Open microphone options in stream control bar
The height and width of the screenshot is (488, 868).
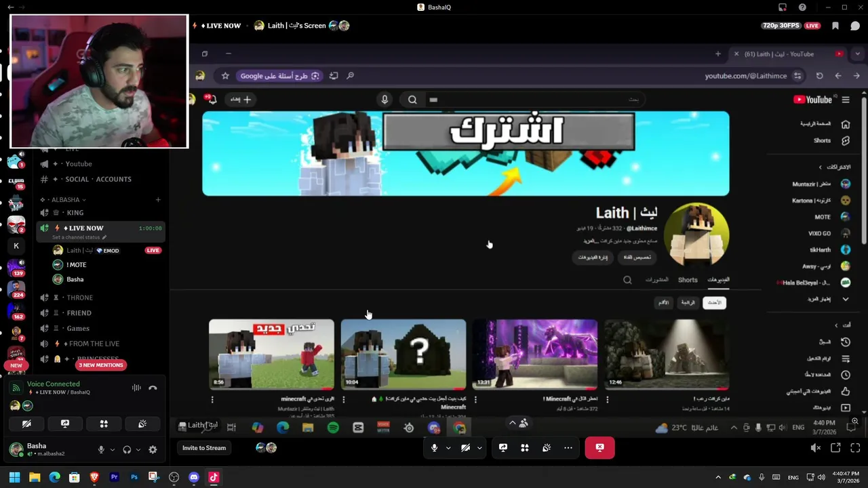click(x=448, y=448)
